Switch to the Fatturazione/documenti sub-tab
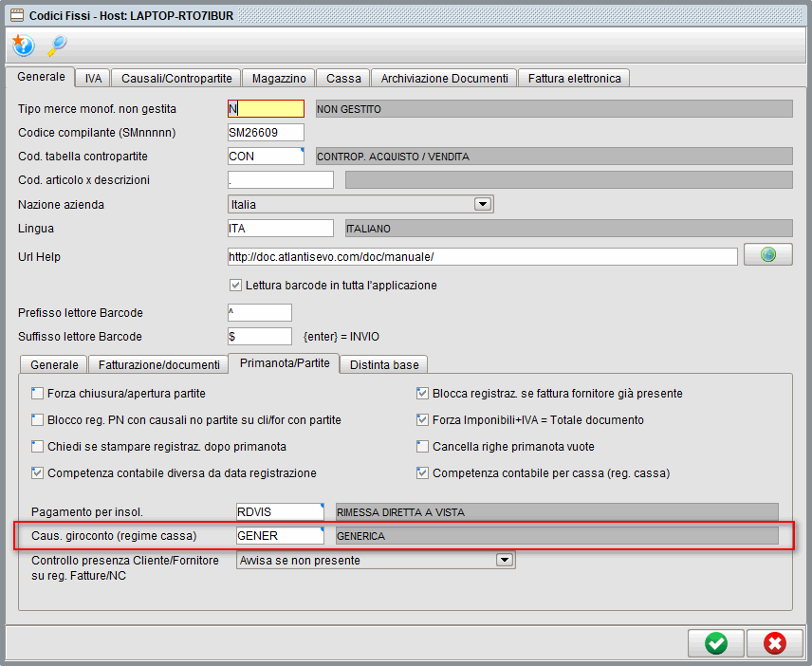 click(x=157, y=364)
